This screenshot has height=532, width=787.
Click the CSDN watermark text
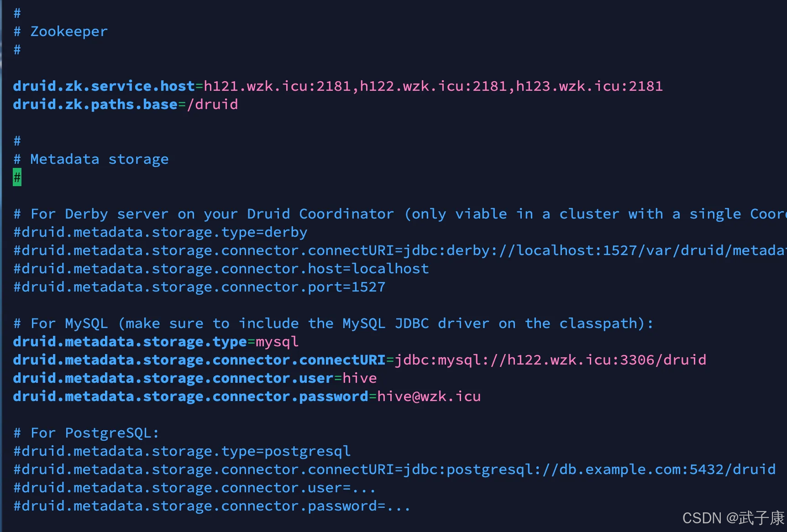pyautogui.click(x=733, y=518)
